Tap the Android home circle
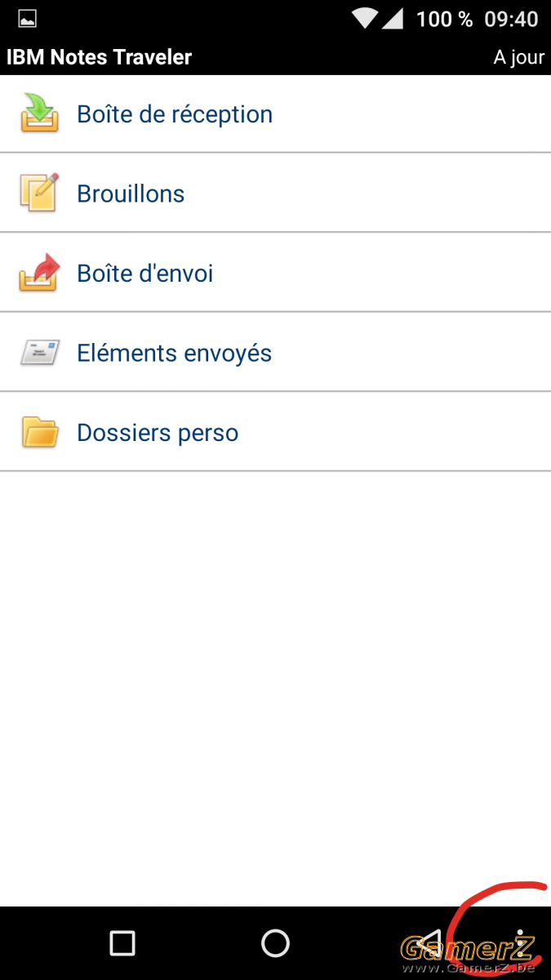Image resolution: width=551 pixels, height=980 pixels. (275, 943)
